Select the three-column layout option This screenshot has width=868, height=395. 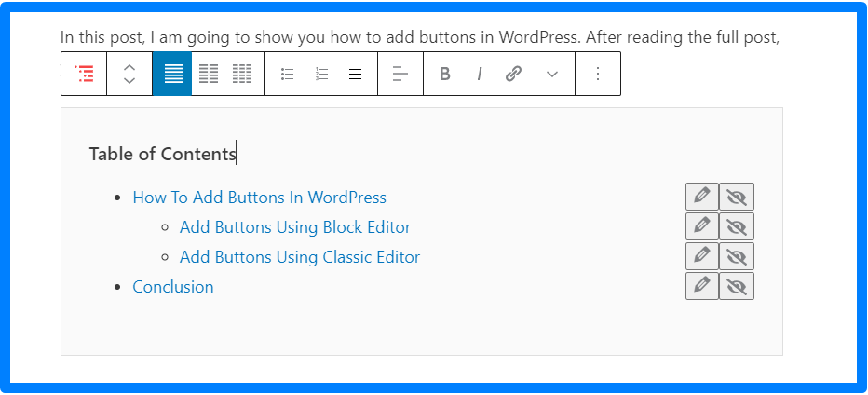tap(242, 74)
